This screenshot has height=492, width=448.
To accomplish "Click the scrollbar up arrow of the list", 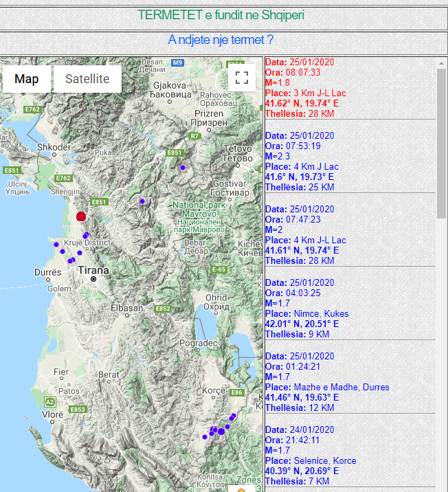I will pyautogui.click(x=442, y=63).
